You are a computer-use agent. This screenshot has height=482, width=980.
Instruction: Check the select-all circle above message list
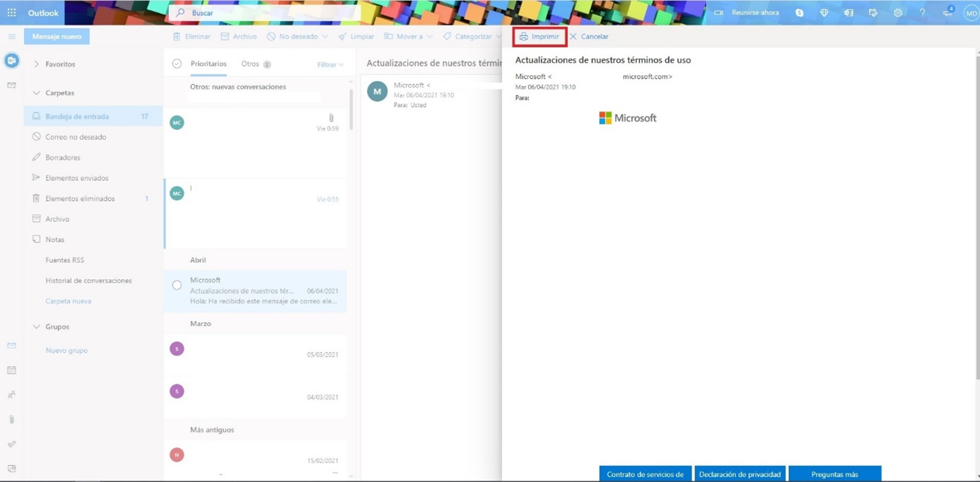[x=177, y=64]
